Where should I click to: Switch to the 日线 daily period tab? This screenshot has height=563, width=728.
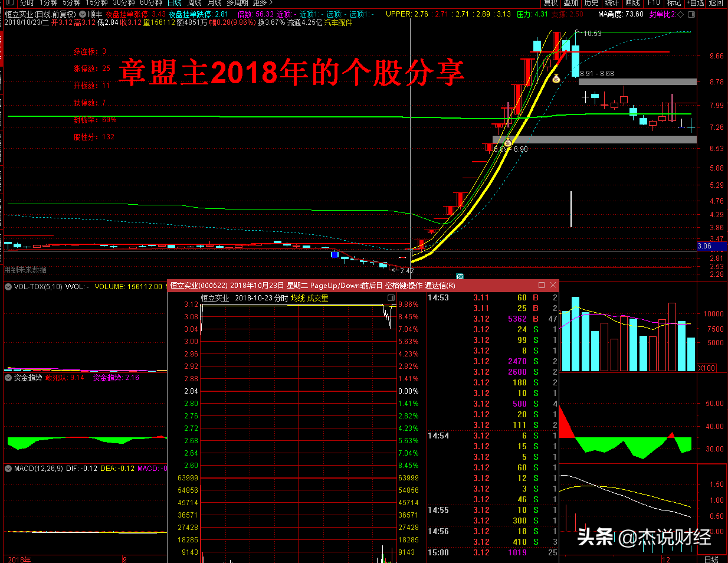click(x=175, y=3)
